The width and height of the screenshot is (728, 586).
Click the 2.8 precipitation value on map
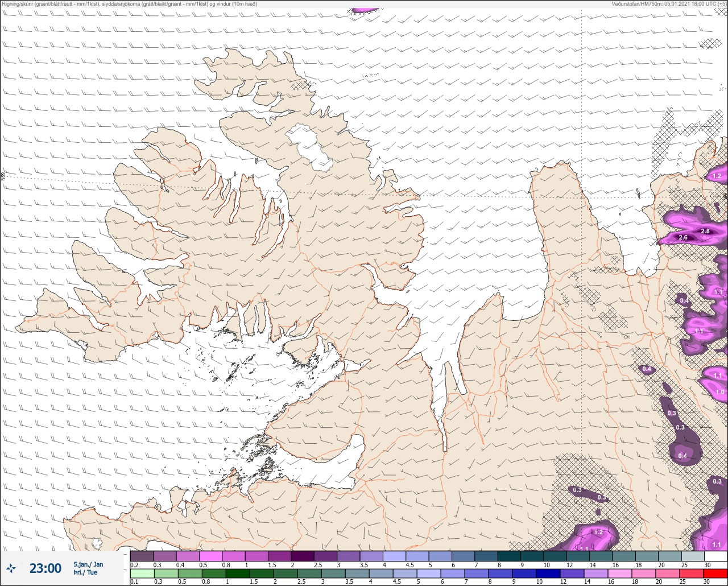coord(705,231)
